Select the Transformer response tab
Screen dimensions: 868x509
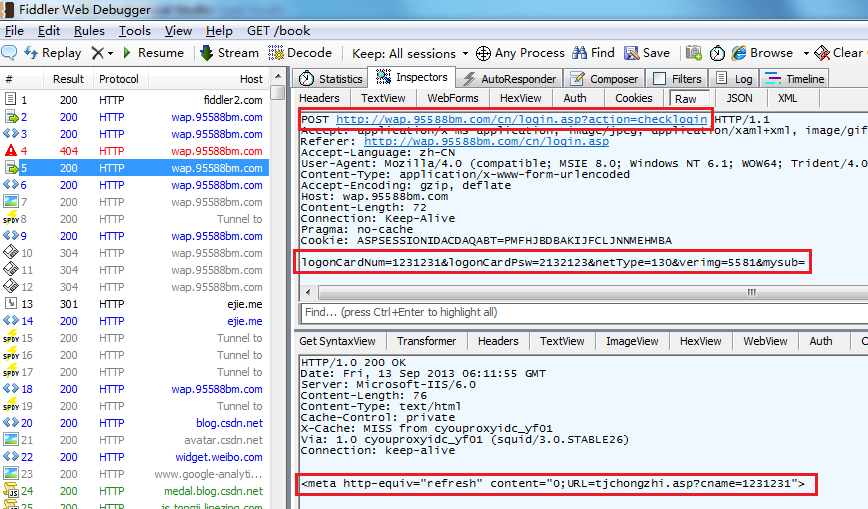click(426, 341)
